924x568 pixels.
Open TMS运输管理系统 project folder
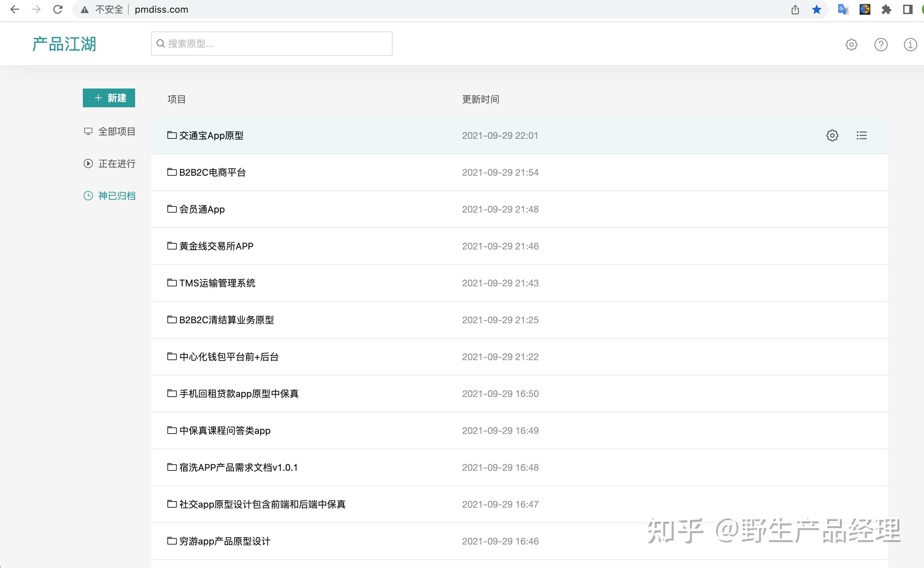(x=217, y=283)
